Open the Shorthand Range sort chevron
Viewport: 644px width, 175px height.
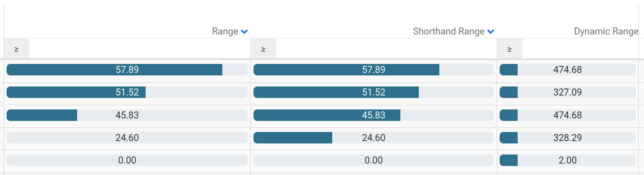pos(491,32)
